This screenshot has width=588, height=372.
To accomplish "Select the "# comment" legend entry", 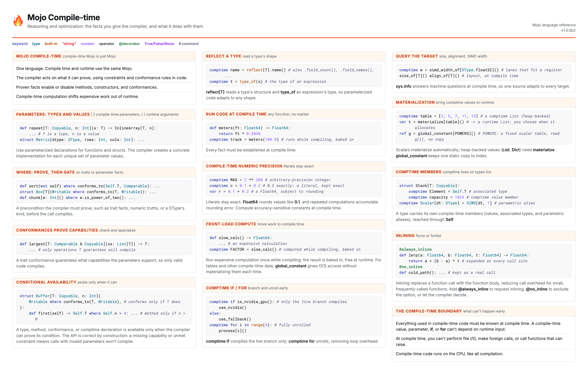I will [x=188, y=44].
